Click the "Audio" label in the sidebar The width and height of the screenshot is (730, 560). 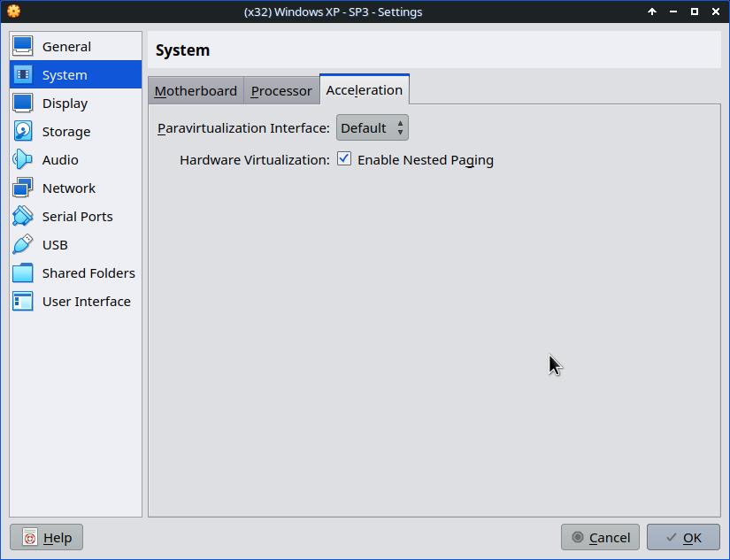pyautogui.click(x=60, y=159)
